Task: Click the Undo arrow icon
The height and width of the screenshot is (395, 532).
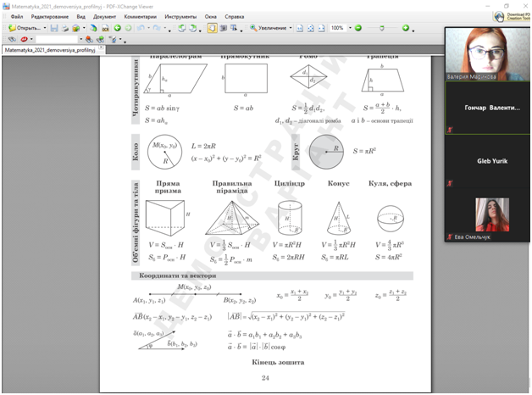Action: point(140,28)
